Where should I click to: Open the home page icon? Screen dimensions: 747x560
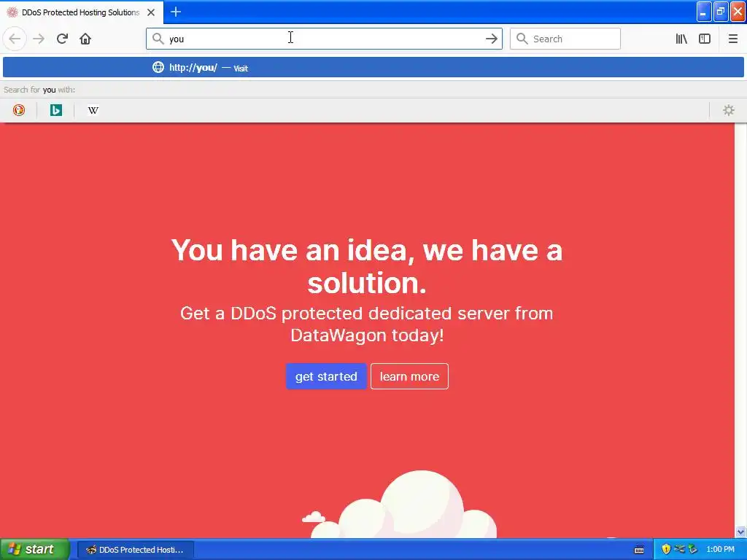[x=85, y=39]
